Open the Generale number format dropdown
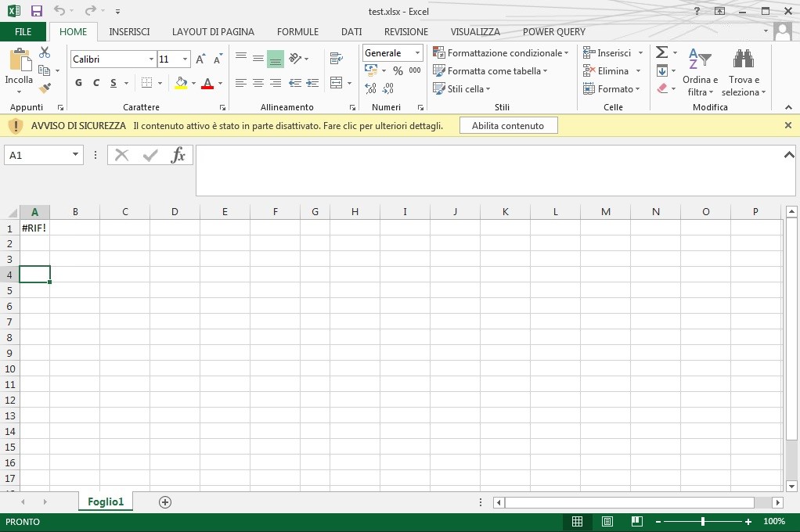The image size is (800, 532). (x=417, y=53)
